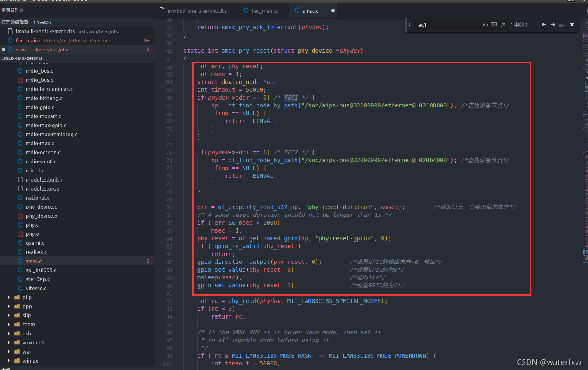Image resolution: width=588 pixels, height=370 pixels.
Task: Click line number 66 in gutter
Action: pyautogui.click(x=169, y=98)
